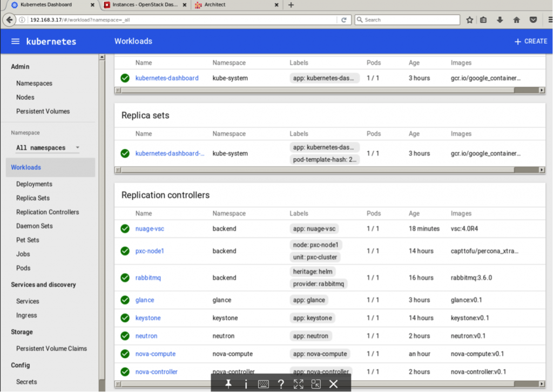Screen dimensions: 553x392
Task: Go to the browser home icon
Action: coord(516,20)
